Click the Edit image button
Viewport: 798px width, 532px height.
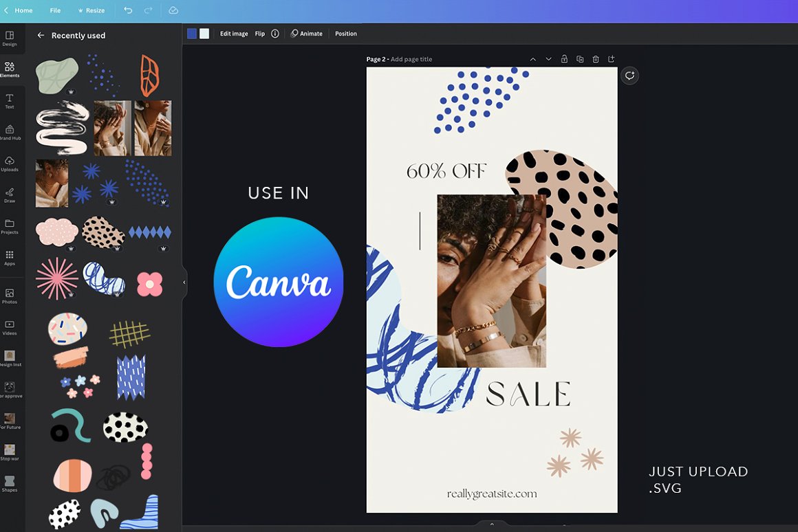point(234,34)
